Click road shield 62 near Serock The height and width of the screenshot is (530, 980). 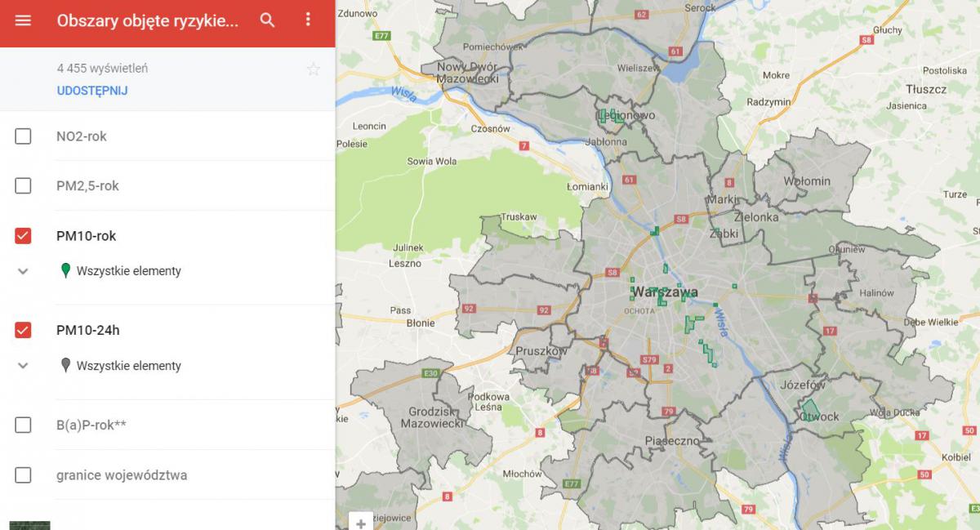click(x=641, y=15)
